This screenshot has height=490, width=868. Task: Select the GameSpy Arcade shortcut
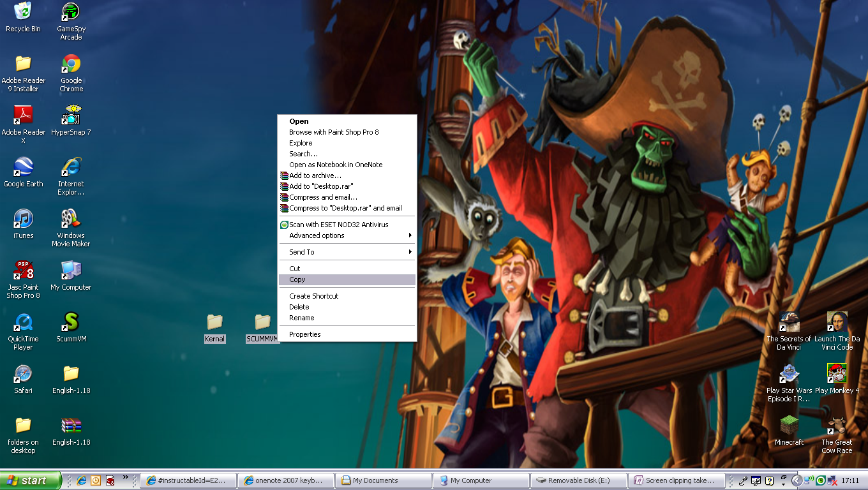click(71, 21)
